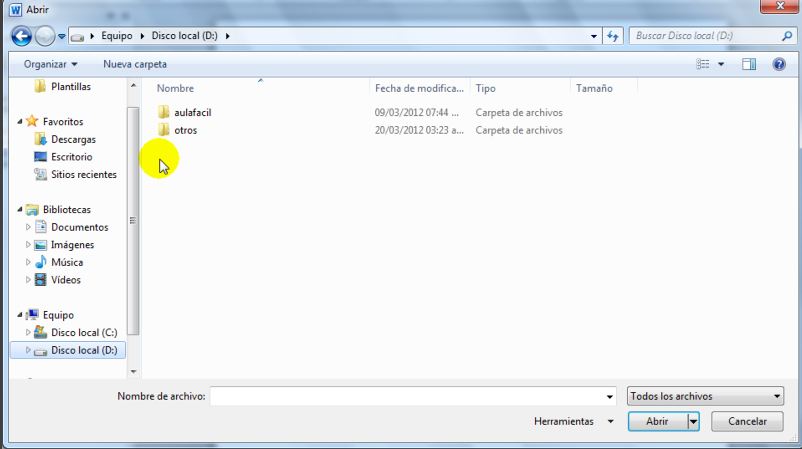Click the drive icon in the address bar
Viewport: 802px width, 449px height.
(77, 36)
